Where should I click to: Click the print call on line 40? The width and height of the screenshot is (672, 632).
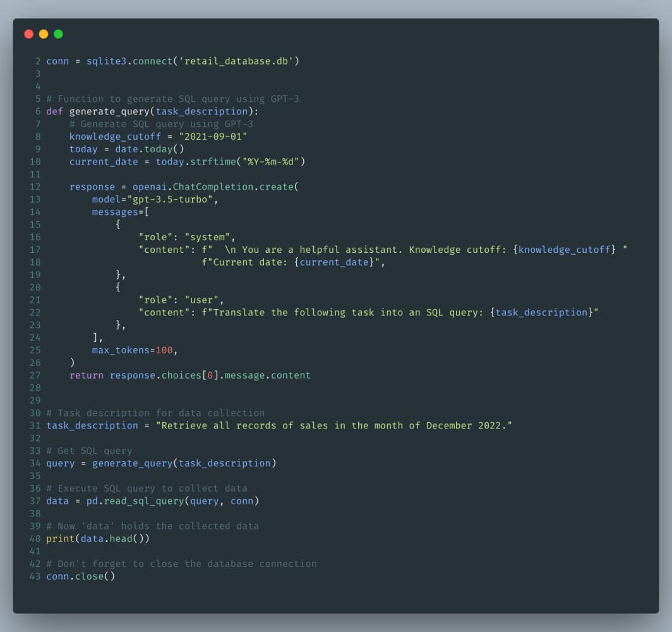click(61, 538)
